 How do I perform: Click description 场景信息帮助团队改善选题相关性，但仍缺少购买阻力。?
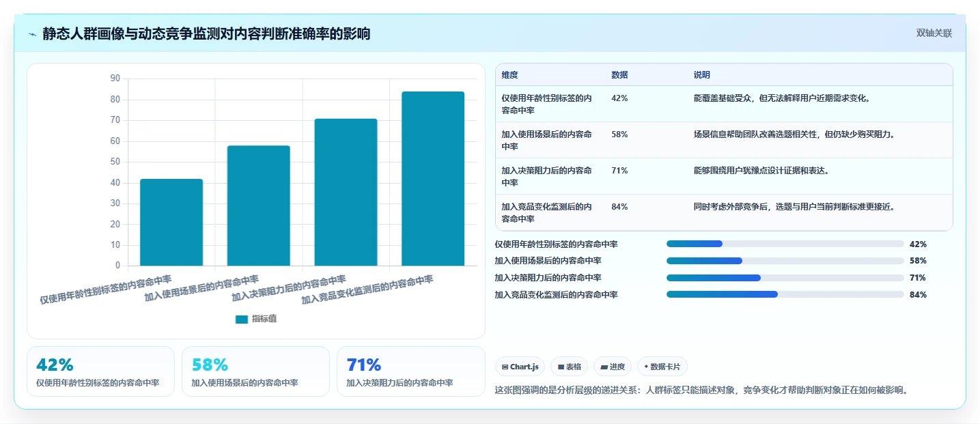tap(794, 135)
